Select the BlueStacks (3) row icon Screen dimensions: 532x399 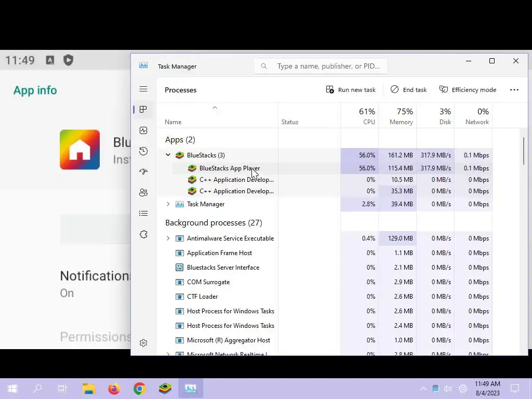[179, 155]
